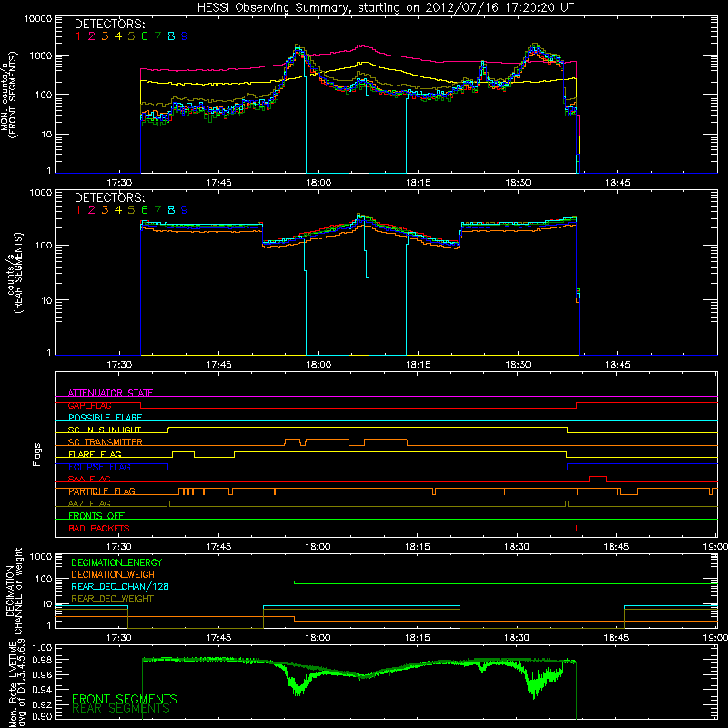Click the raised SAA_FLAG pulse after 18:40
This screenshot has width=728, height=728.
coord(598,479)
